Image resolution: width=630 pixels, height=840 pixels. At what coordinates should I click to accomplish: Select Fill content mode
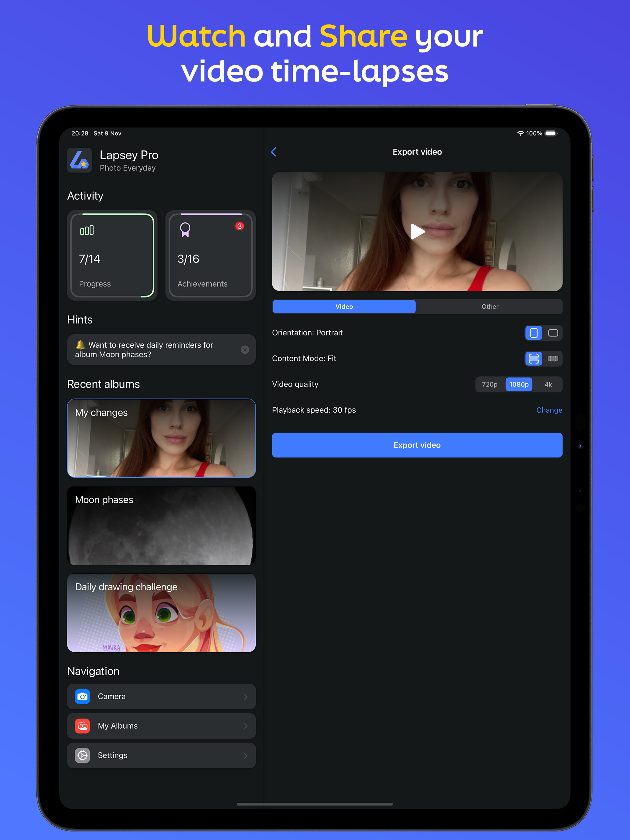point(553,359)
